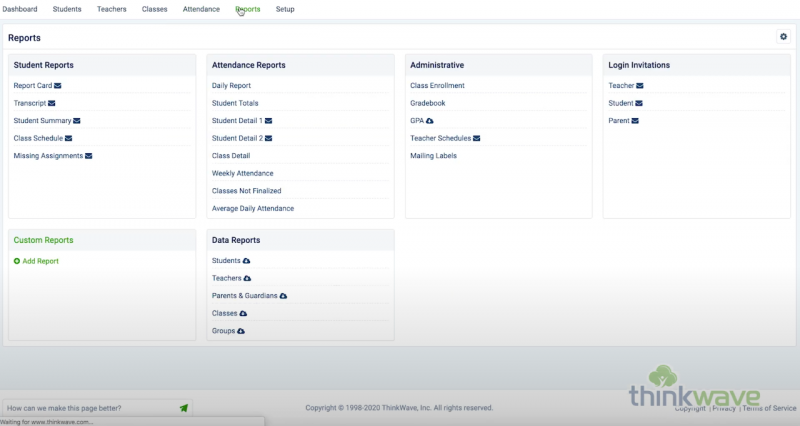Click the green plus icon for Add Report

(x=17, y=261)
